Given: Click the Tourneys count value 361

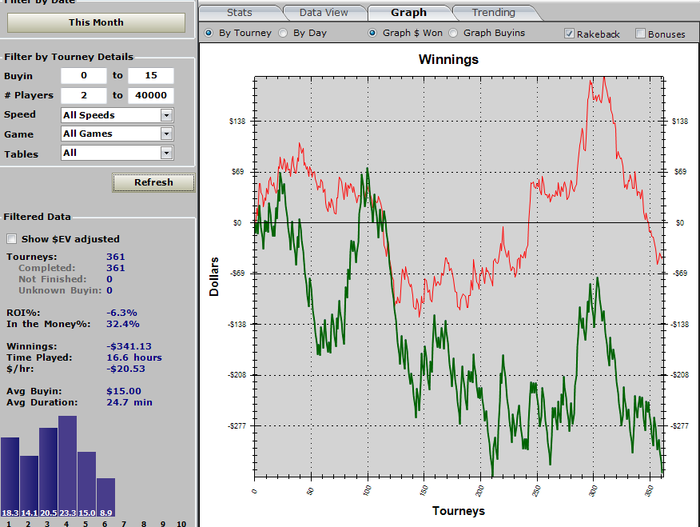Looking at the screenshot, I should 116,257.
